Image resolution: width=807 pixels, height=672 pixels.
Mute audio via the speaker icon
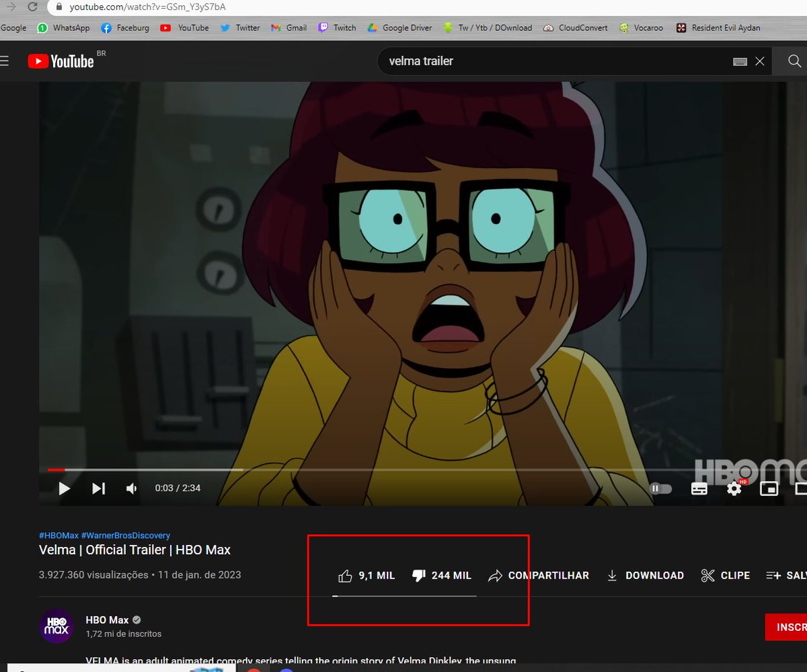pos(130,488)
